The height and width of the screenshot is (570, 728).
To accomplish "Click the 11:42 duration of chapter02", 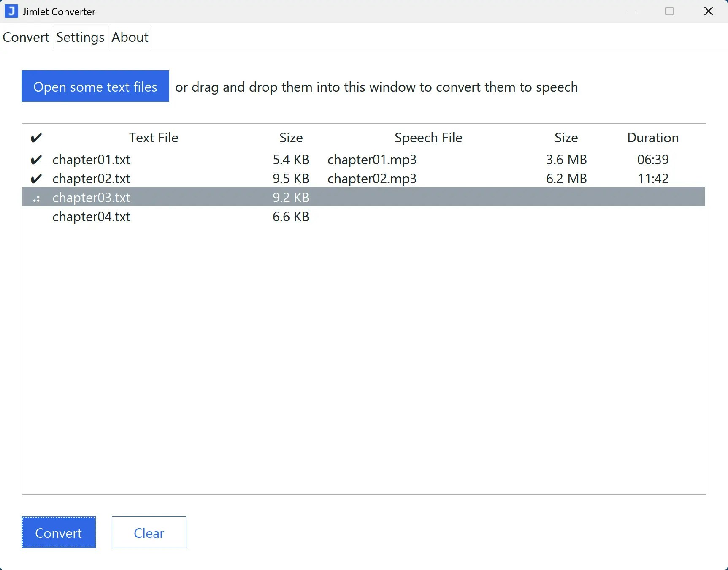I will point(652,178).
